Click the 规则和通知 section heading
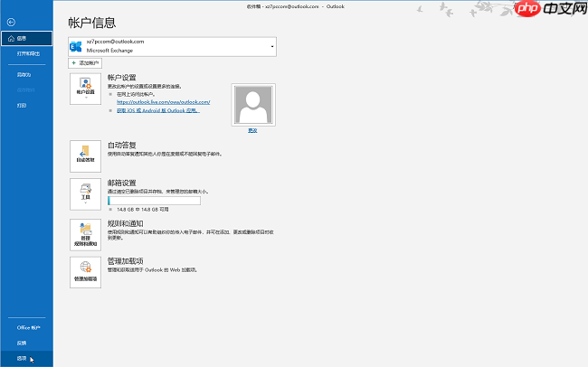Viewport: 588px width, 367px height. pyautogui.click(x=125, y=223)
